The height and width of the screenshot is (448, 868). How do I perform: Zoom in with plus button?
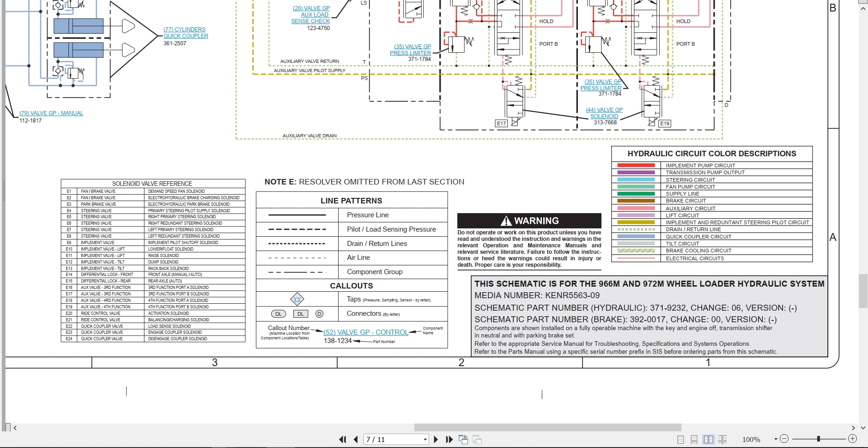(x=853, y=439)
